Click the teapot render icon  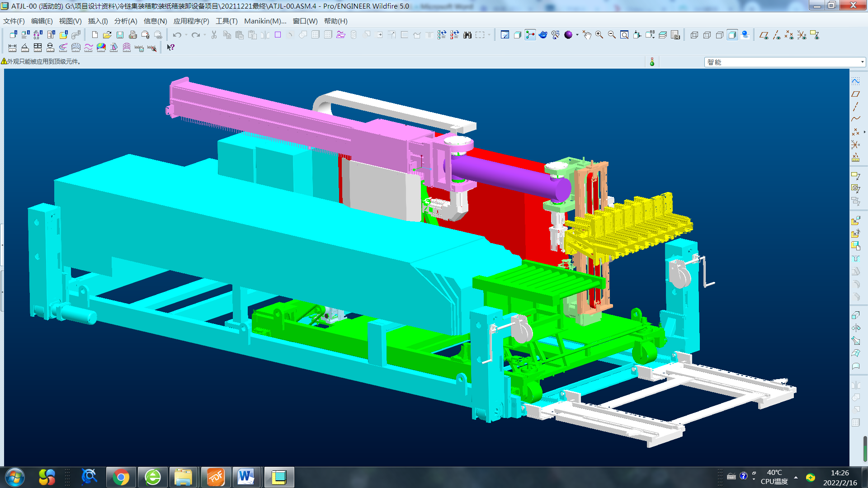coord(543,35)
